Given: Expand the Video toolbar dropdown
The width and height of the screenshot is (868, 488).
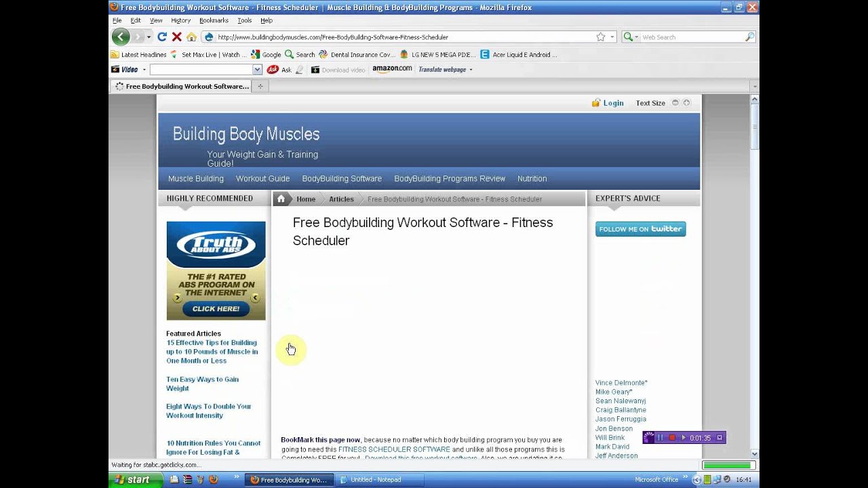Looking at the screenshot, I should point(144,69).
